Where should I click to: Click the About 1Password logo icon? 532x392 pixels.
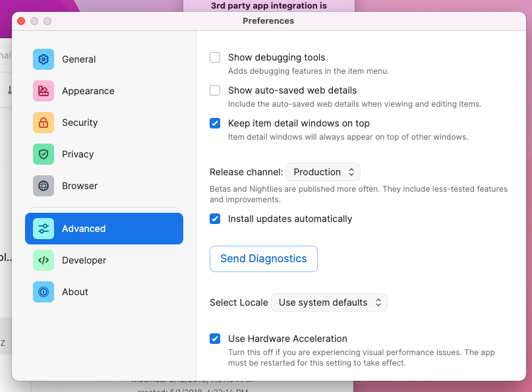coord(44,292)
